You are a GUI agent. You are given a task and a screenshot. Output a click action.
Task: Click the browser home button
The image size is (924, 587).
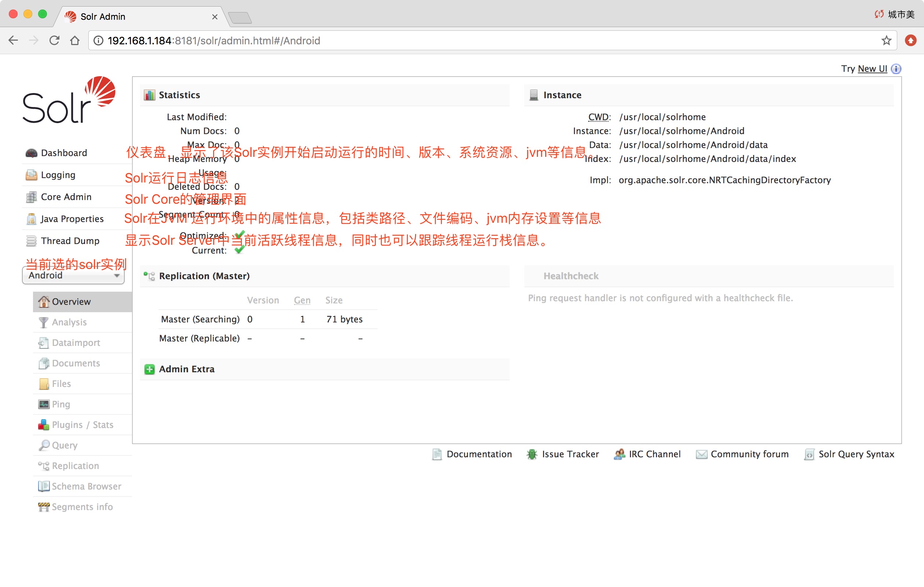(x=75, y=40)
